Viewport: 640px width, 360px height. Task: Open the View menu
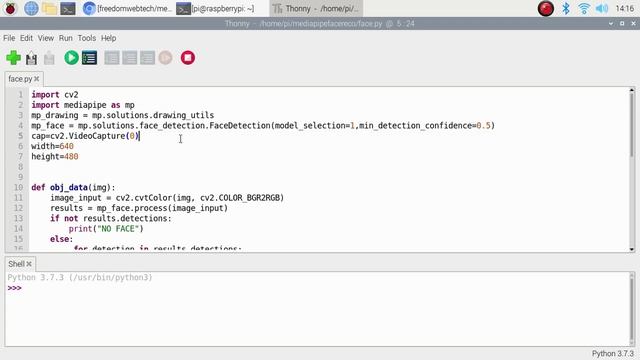click(46, 38)
